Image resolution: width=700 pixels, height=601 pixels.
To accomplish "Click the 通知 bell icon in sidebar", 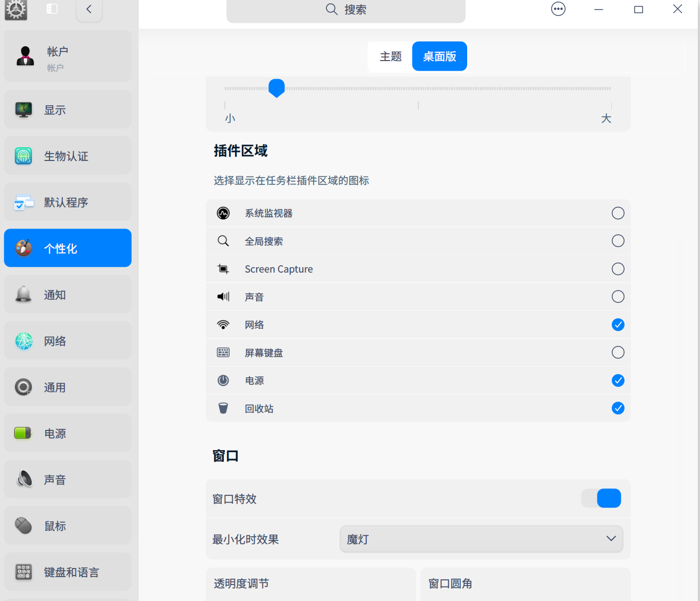I will click(23, 294).
